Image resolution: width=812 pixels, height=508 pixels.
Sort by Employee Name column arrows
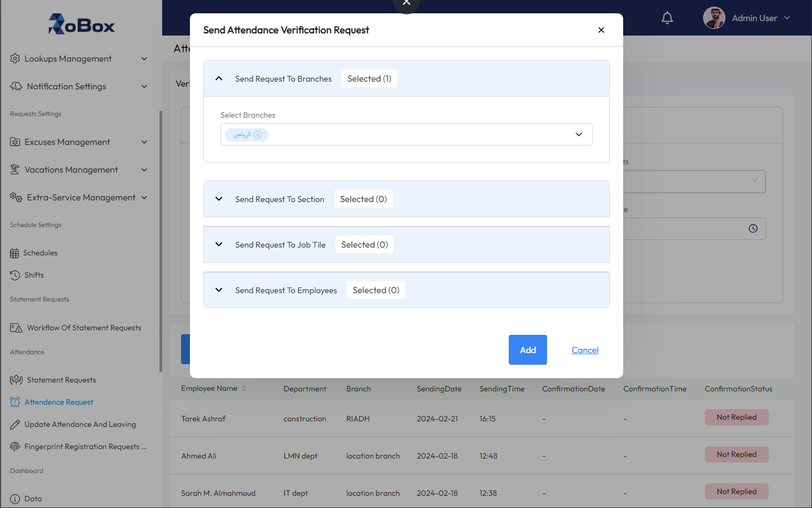(x=244, y=389)
